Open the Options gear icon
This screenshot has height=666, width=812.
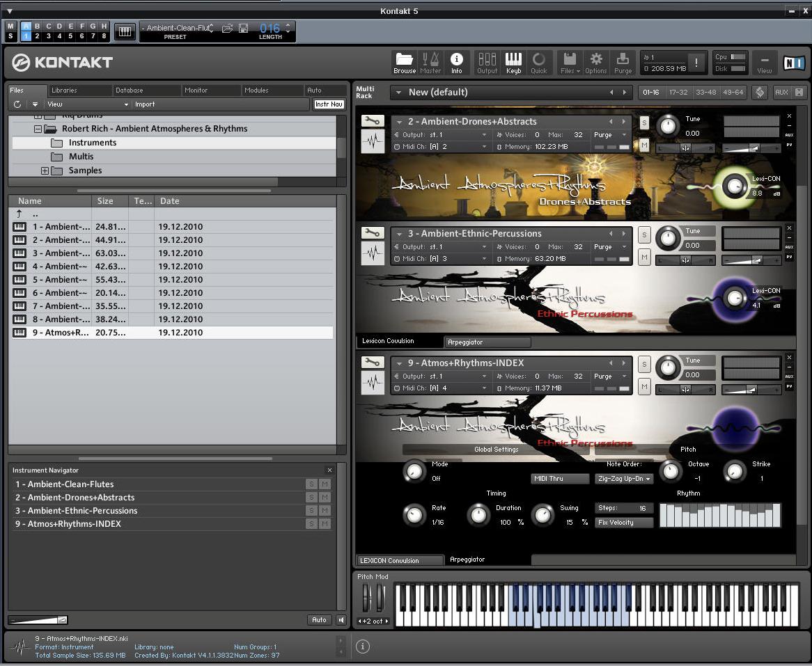click(x=596, y=63)
